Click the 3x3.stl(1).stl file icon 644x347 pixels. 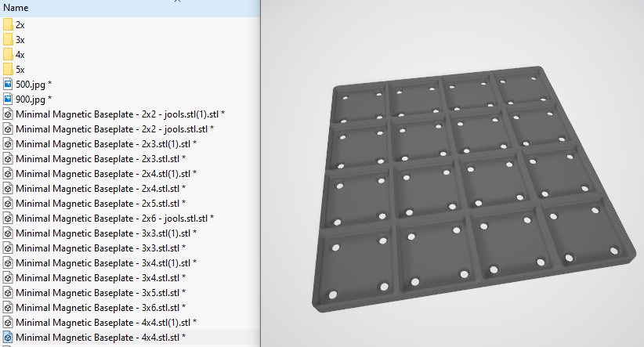click(x=8, y=233)
